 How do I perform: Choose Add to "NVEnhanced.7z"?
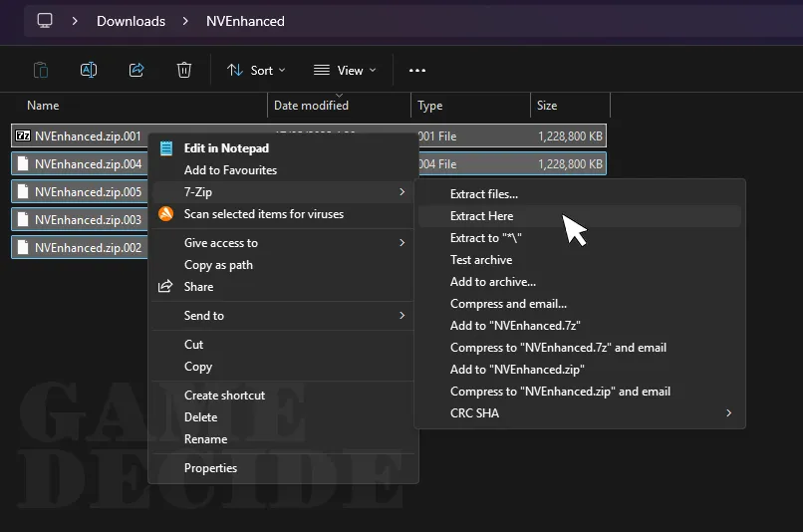click(515, 326)
